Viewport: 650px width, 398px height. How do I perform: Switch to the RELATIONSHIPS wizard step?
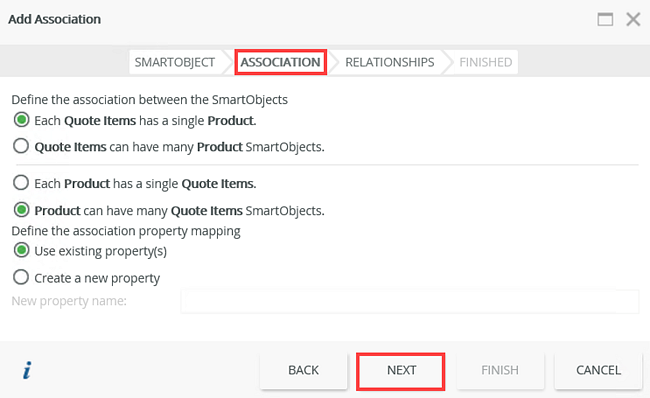[389, 62]
